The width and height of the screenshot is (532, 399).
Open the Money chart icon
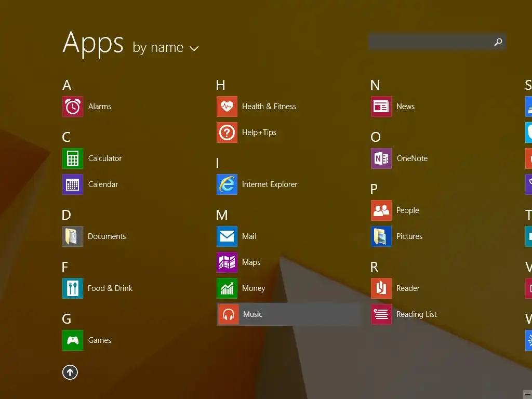(227, 288)
